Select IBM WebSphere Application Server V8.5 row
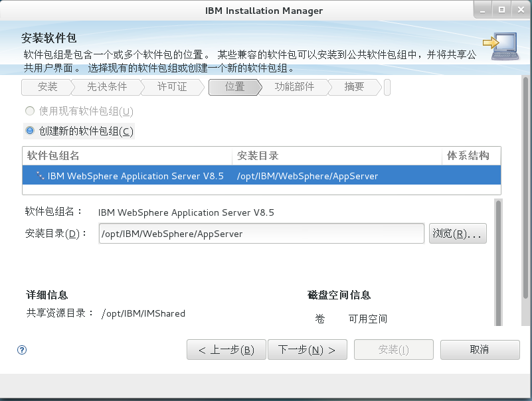Screen dimensions: 532x401 [262, 175]
